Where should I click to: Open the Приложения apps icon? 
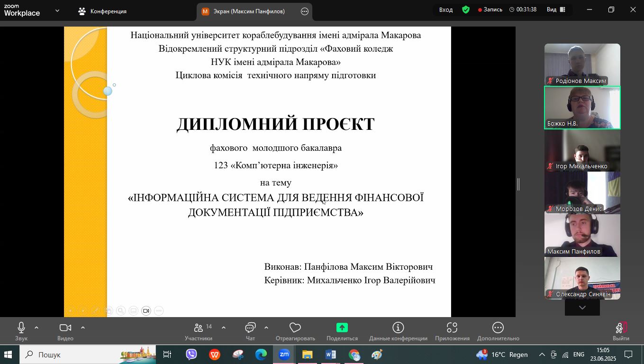[452, 328]
